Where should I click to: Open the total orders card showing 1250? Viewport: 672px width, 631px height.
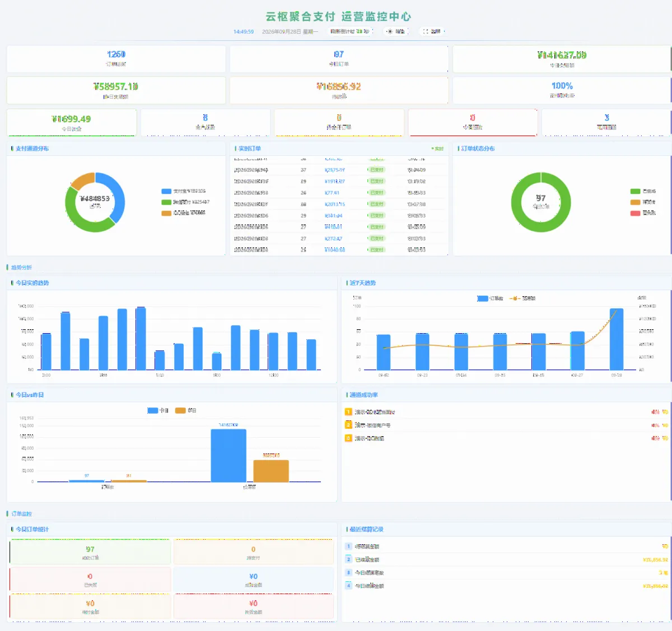click(116, 59)
